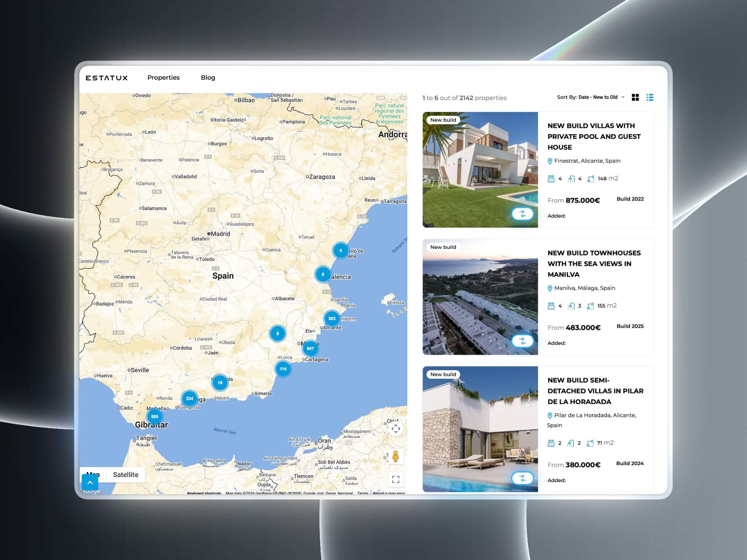Switch to list view layout
Image resolution: width=747 pixels, height=560 pixels.
650,97
